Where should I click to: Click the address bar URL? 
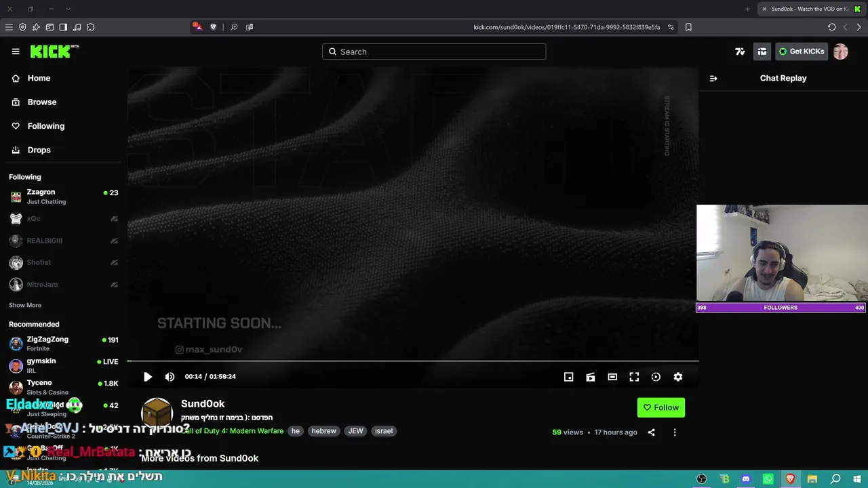(x=567, y=27)
